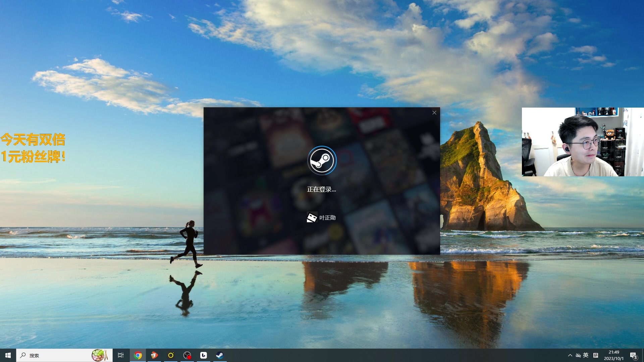Click the user avatar beside the account name

pos(312,218)
